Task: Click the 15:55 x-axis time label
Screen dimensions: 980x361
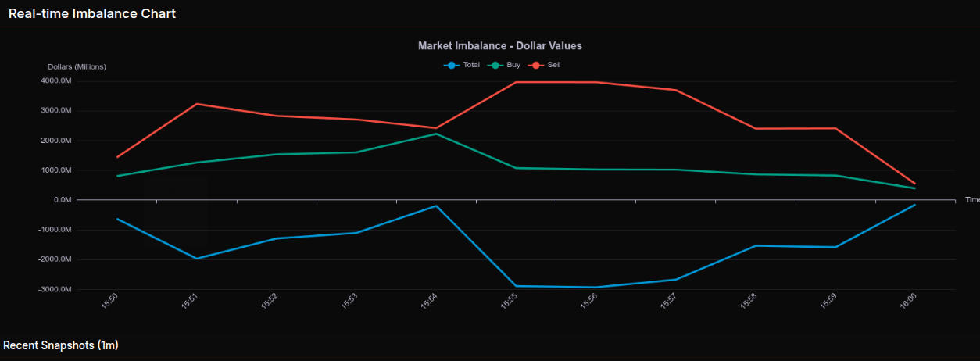Action: pos(509,302)
